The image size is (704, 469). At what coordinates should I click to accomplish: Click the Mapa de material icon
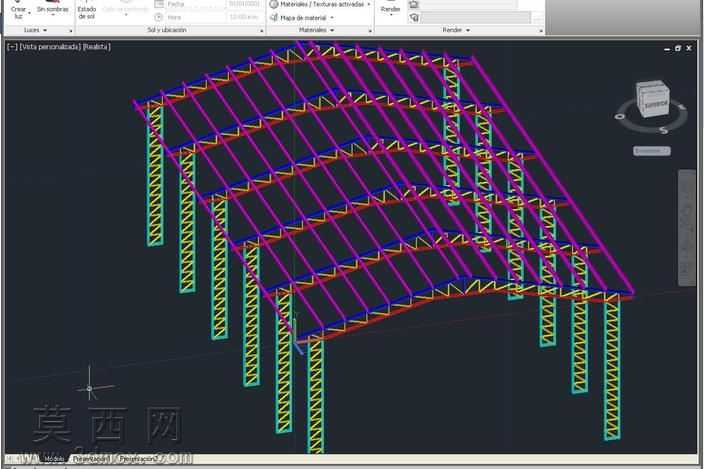[x=274, y=18]
